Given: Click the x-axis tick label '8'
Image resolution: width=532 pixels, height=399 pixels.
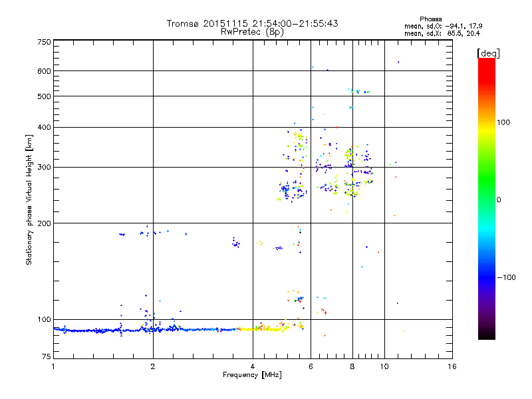Looking at the screenshot, I should coord(352,366).
